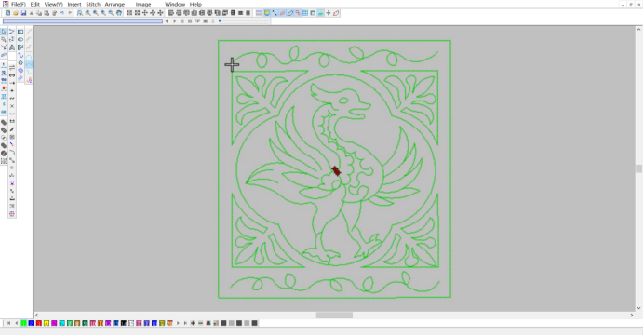
Task: Pick the yellow color swatch 4
Action: [x=47, y=323]
